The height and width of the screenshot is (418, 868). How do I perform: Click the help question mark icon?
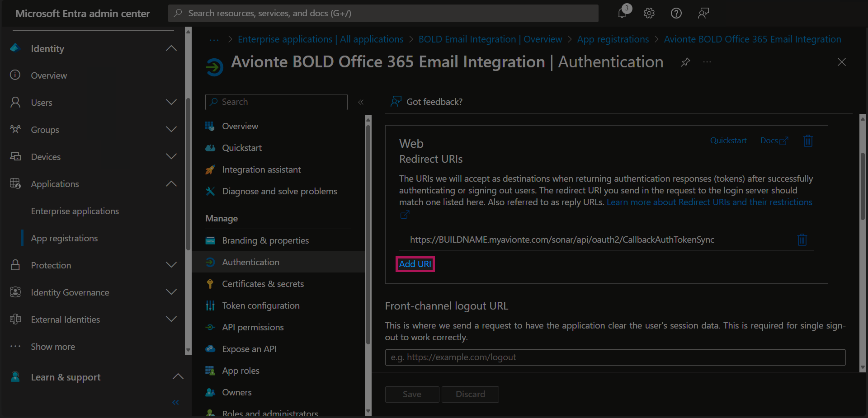pos(676,13)
